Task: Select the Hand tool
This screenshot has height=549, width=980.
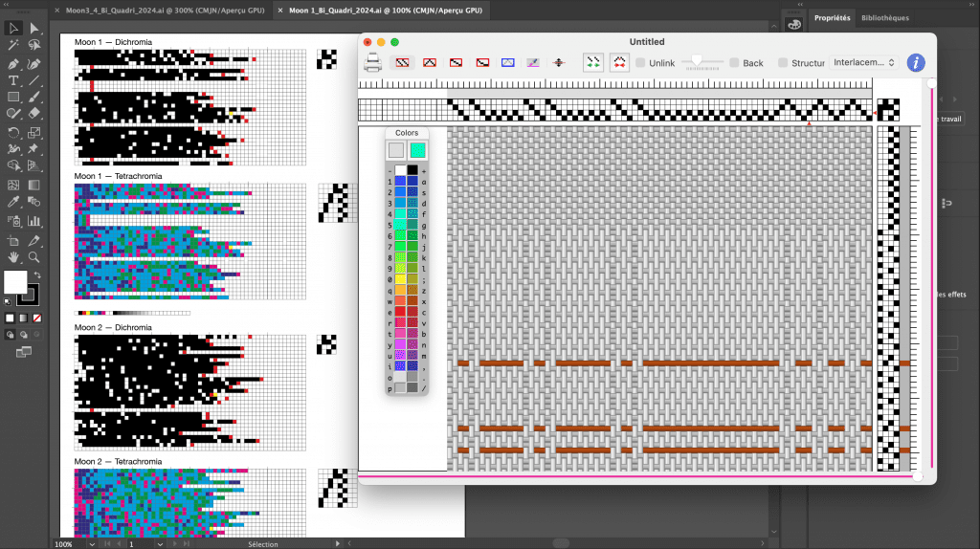Action: (13, 257)
